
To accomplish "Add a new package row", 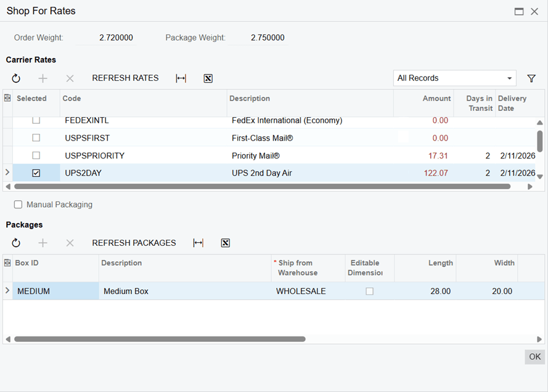I will [43, 243].
